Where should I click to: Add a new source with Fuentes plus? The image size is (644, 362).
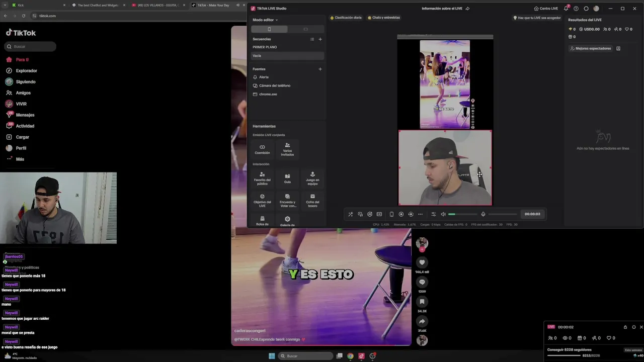[320, 69]
